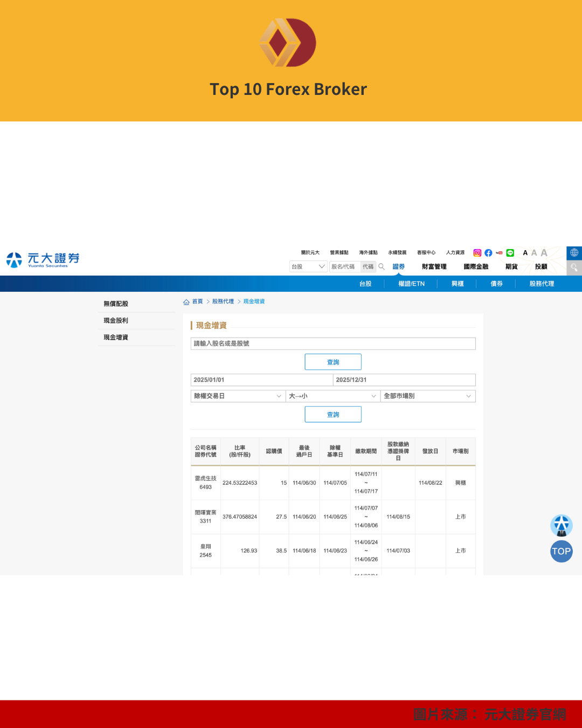Screen dimensions: 582x728
Task: Click the Facebook icon in header
Action: 488,253
